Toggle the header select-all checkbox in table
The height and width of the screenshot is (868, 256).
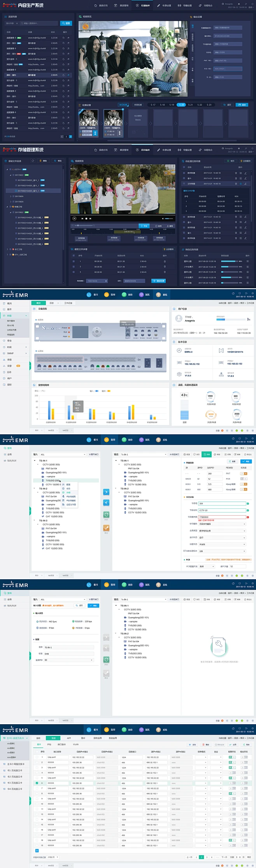point(37,751)
